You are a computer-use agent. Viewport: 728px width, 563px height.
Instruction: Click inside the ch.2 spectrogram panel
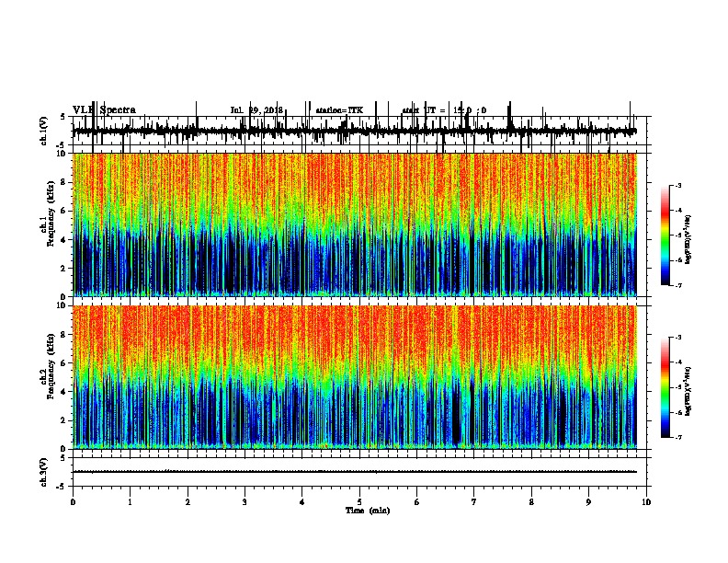coord(354,377)
